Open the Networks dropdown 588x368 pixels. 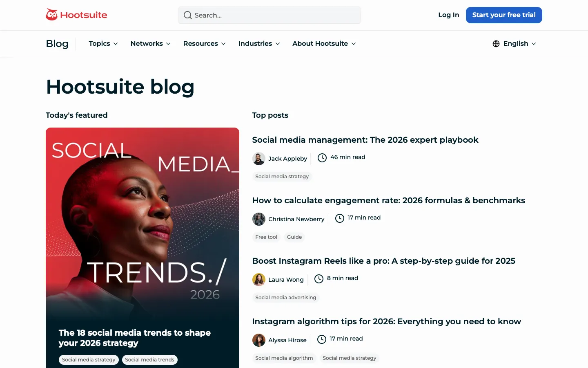click(x=151, y=44)
